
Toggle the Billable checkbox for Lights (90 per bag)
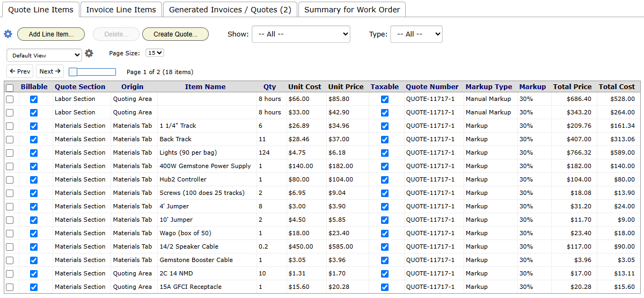point(34,153)
